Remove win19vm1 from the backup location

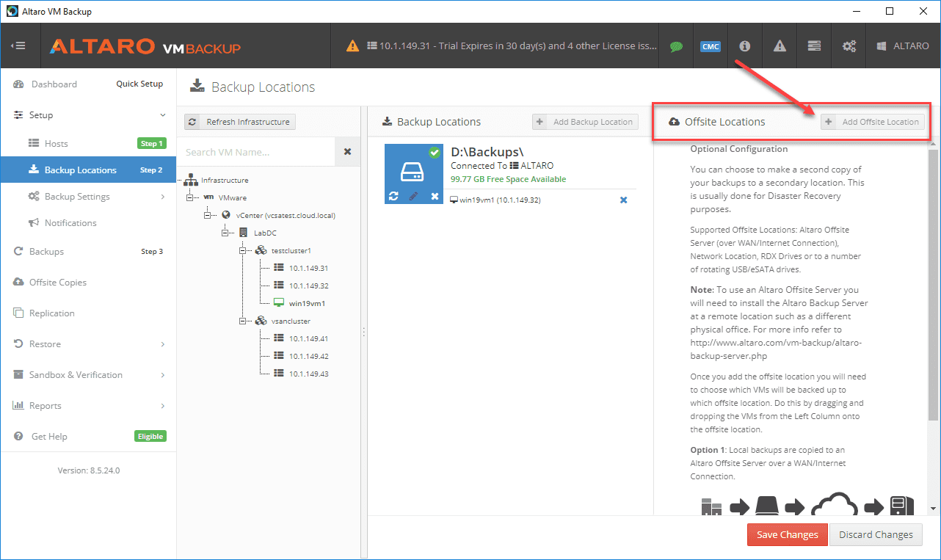[624, 200]
